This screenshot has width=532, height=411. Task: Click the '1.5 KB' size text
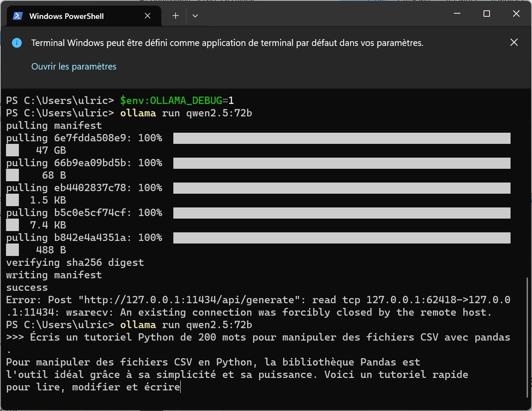tap(48, 200)
